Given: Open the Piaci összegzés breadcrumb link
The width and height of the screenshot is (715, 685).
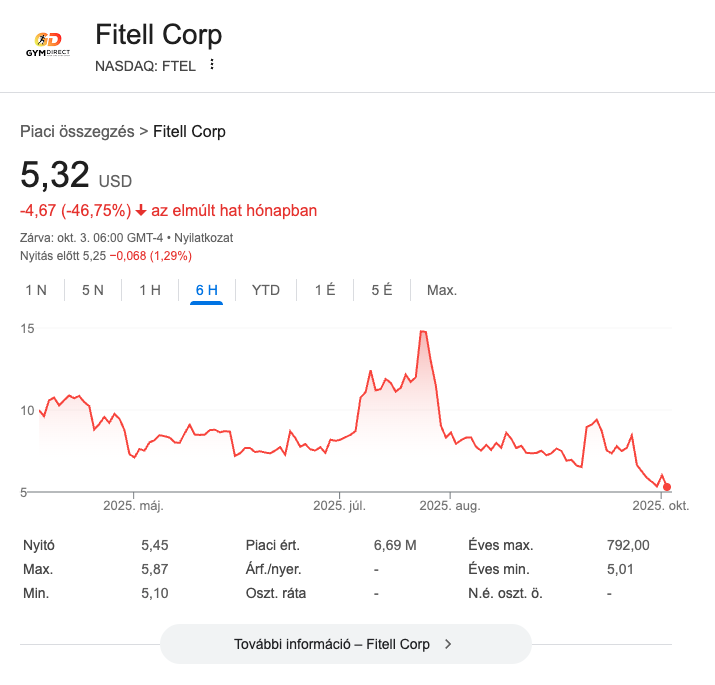Looking at the screenshot, I should 77,132.
